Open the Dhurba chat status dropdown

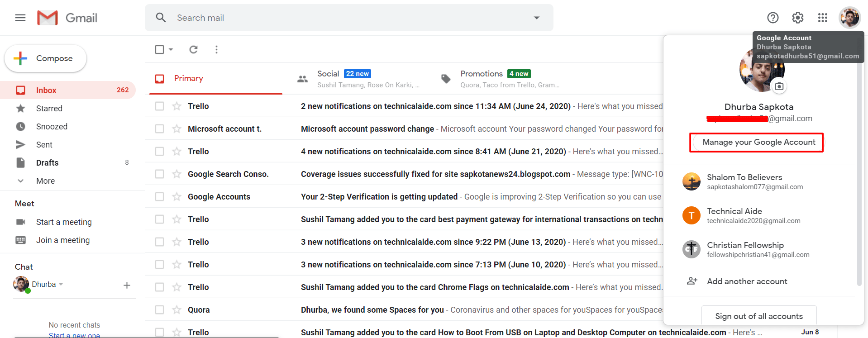tap(61, 285)
